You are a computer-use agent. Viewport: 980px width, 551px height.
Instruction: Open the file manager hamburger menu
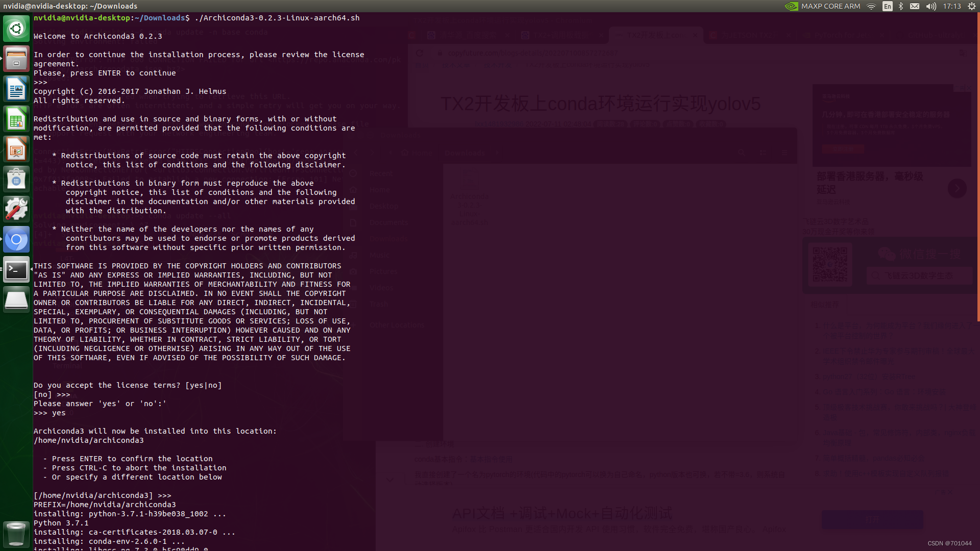tap(785, 153)
